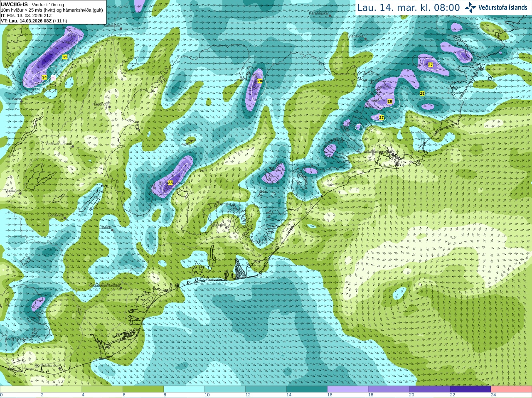532x398 pixels.
Task: Click the 4–6 m/s legend swatch
Action: point(103,389)
